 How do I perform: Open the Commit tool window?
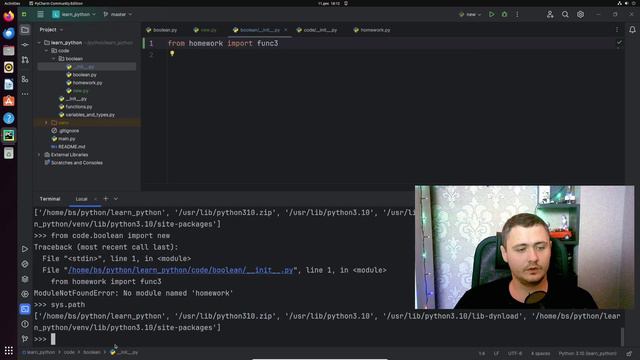[x=25, y=44]
